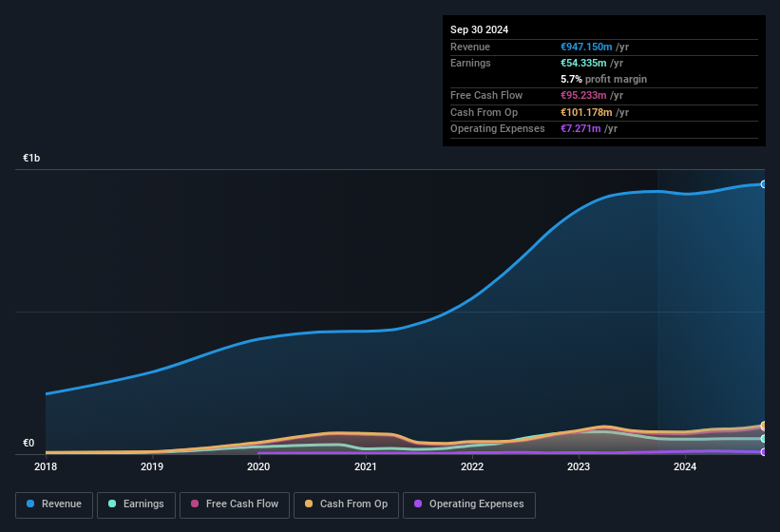Click the Sep 30 2024 tooltip date

pos(479,29)
